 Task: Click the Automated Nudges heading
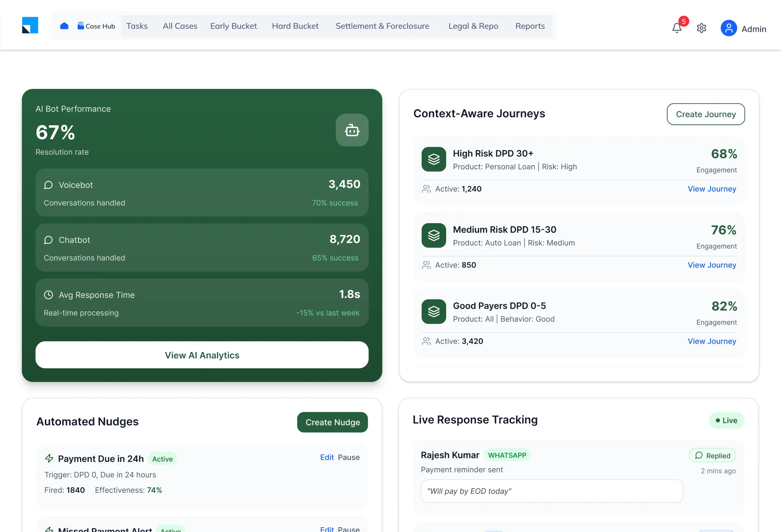coord(87,422)
